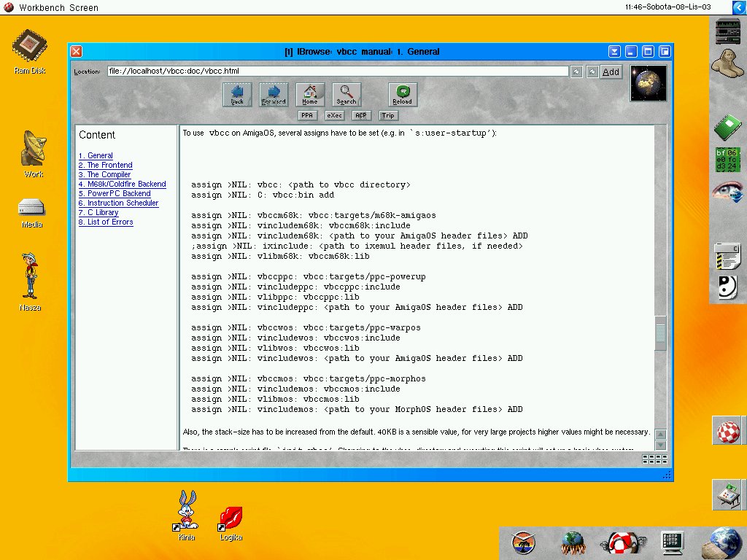Click the scroll down arrow button

click(660, 446)
